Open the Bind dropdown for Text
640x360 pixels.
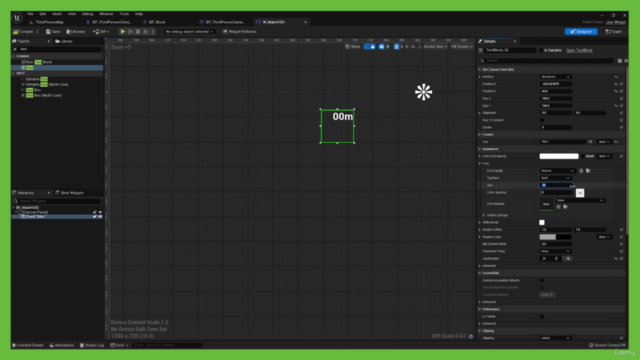[x=604, y=142]
